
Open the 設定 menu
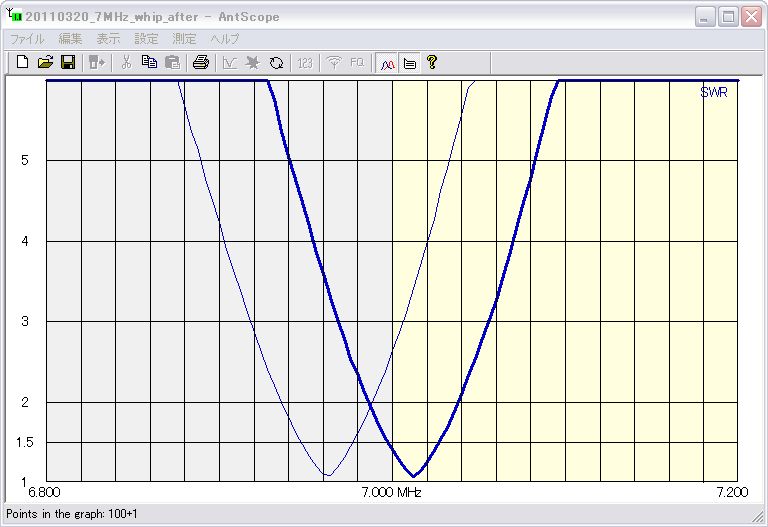[146, 39]
